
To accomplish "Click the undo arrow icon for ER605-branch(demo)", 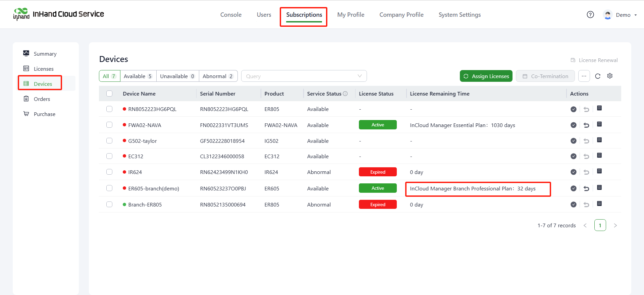I will click(586, 188).
